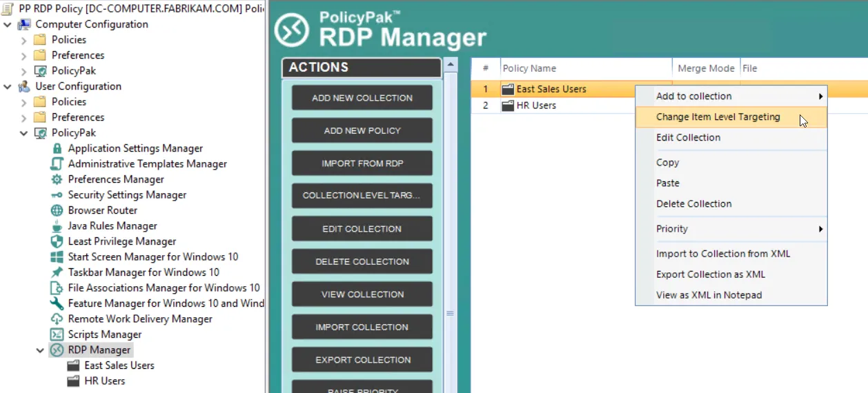
Task: Choose Change Item Level Targeting
Action: pyautogui.click(x=731, y=117)
